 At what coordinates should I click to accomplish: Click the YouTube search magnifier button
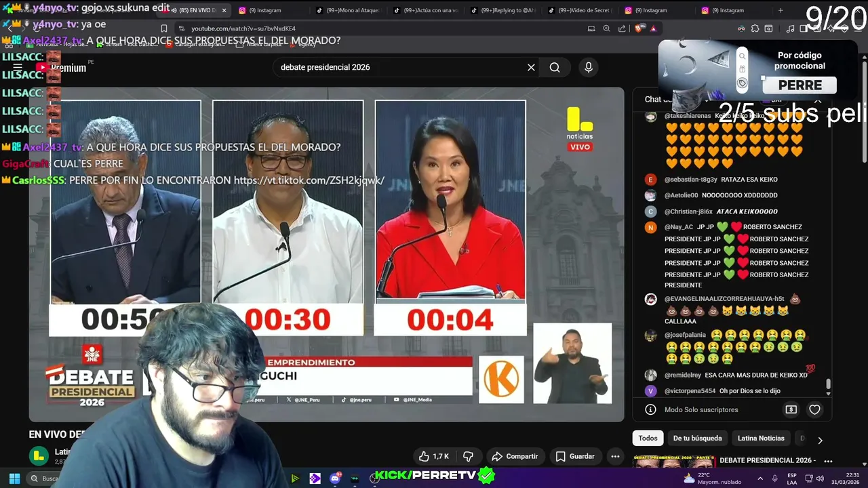point(555,67)
